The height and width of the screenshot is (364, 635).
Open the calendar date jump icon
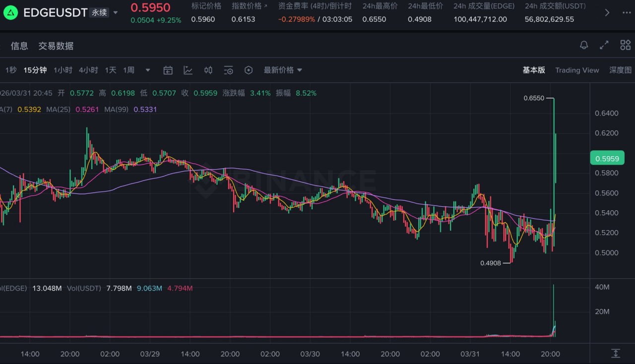[168, 70]
